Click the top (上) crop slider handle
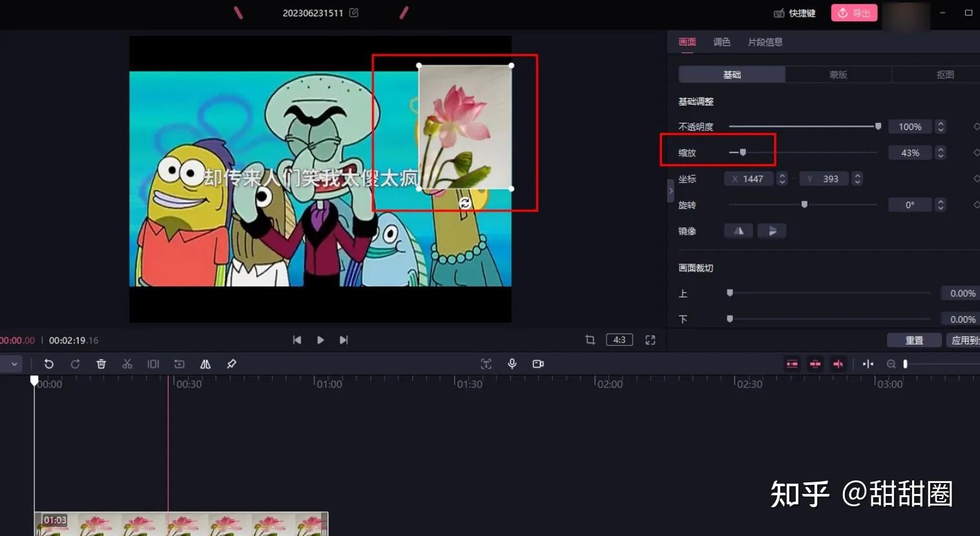The image size is (980, 536). [x=730, y=293]
